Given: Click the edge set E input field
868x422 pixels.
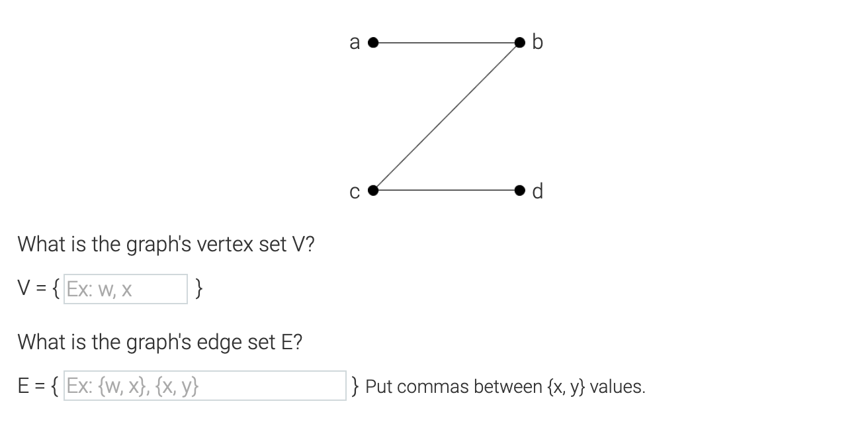Looking at the screenshot, I should 205,386.
